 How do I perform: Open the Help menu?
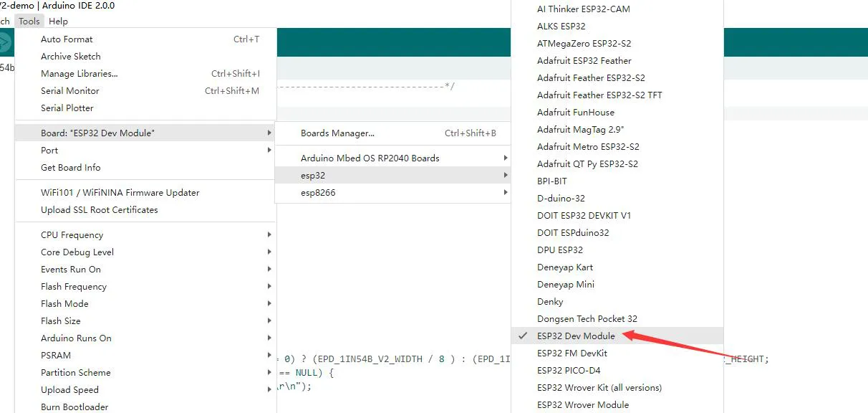click(59, 22)
